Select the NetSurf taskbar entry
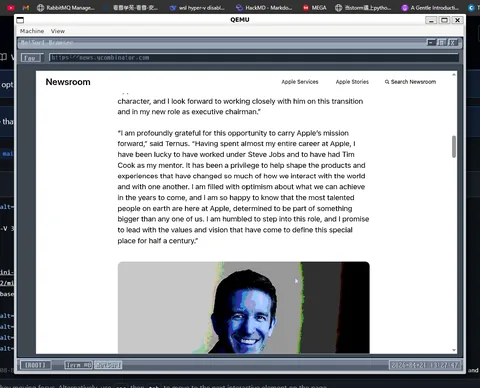 [108, 365]
